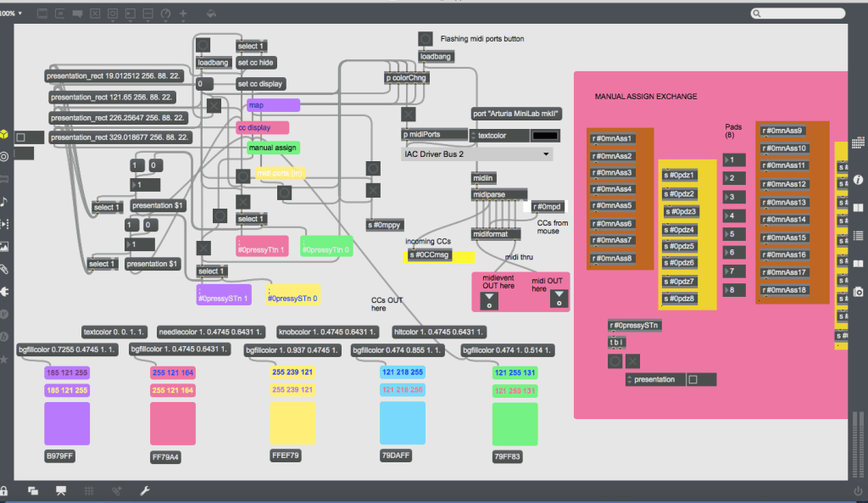
Task: Open Max Console wrench icon in bottom toolbar
Action: 144,490
